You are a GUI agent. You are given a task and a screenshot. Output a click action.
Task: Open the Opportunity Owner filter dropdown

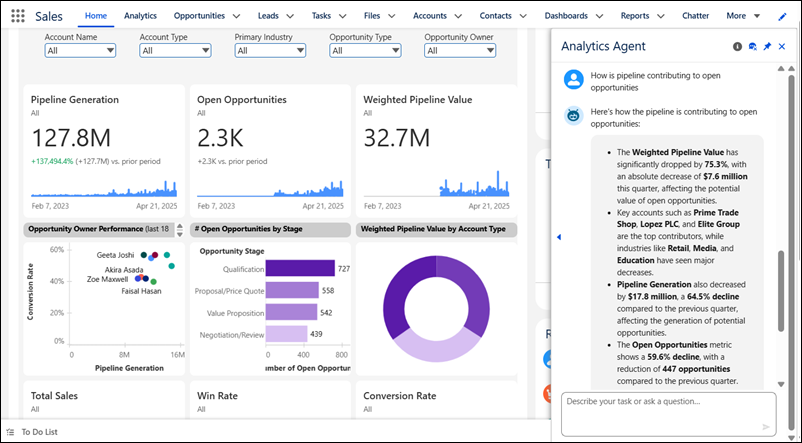tap(460, 51)
